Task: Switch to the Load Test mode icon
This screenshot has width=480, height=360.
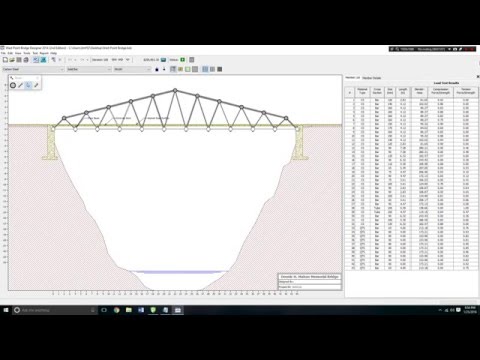Action: [x=43, y=60]
